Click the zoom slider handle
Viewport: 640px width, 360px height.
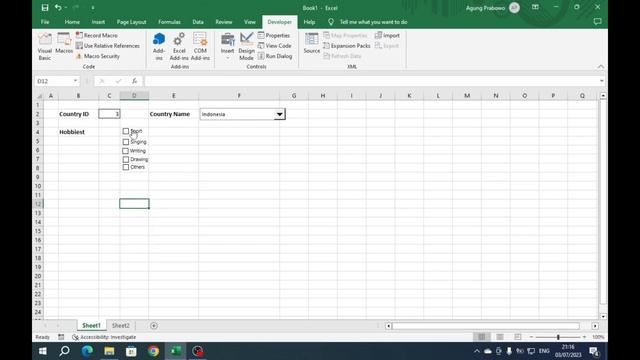pyautogui.click(x=558, y=337)
